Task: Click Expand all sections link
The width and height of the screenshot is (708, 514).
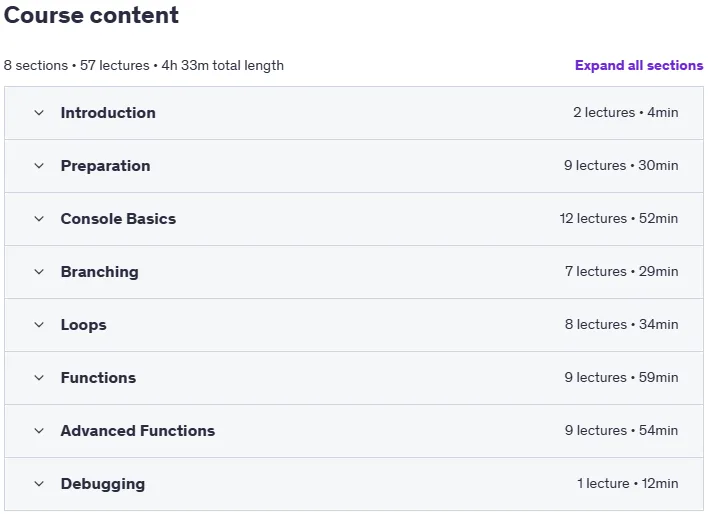Action: 639,65
